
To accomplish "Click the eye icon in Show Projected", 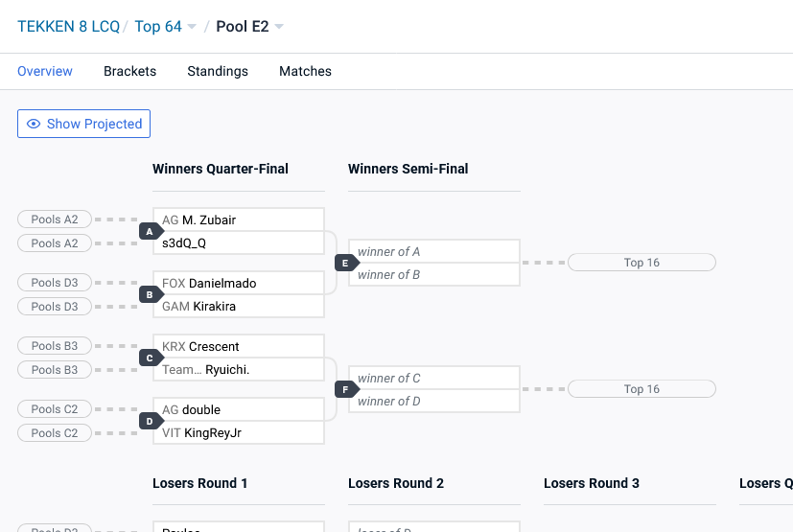I will (x=34, y=124).
